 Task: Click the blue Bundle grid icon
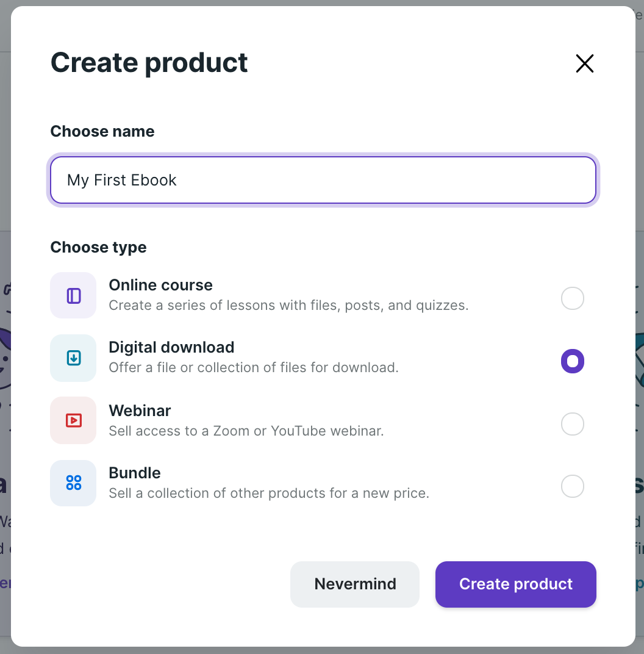point(73,483)
